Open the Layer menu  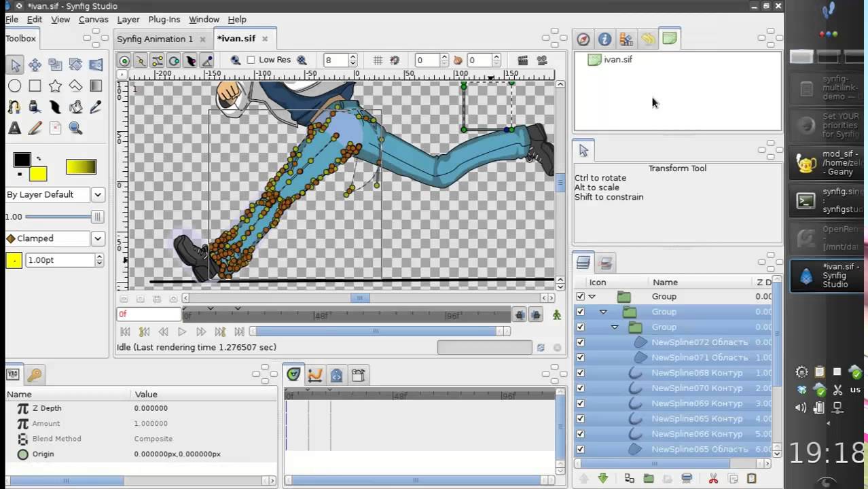point(128,20)
